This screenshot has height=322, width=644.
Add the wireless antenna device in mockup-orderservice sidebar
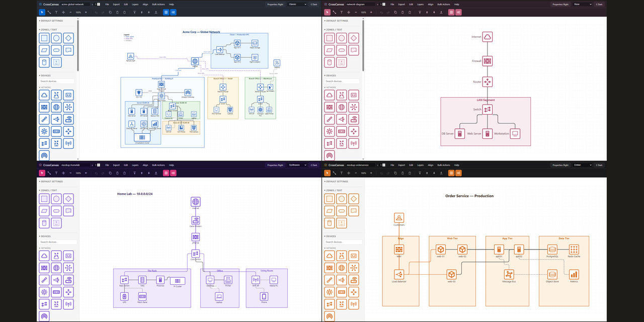tap(354, 304)
